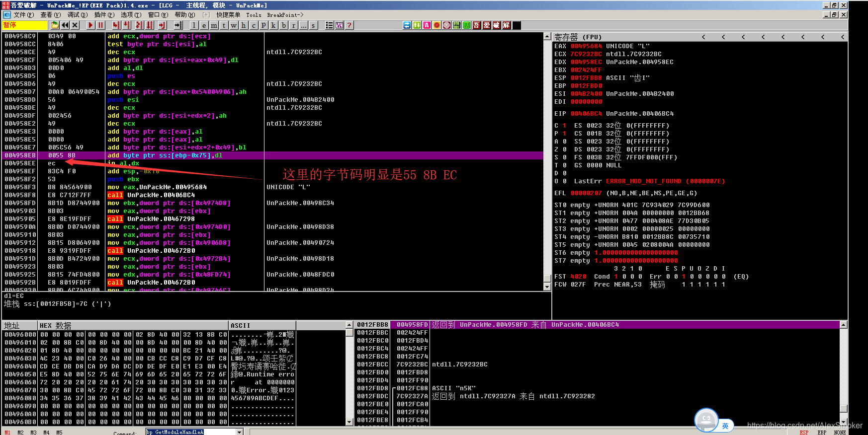Click the Command input field
Image resolution: width=868 pixels, height=435 pixels.
point(190,432)
